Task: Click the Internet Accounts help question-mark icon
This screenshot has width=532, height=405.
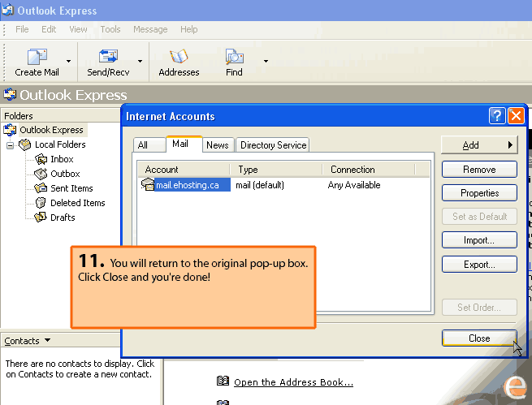Action: point(497,116)
